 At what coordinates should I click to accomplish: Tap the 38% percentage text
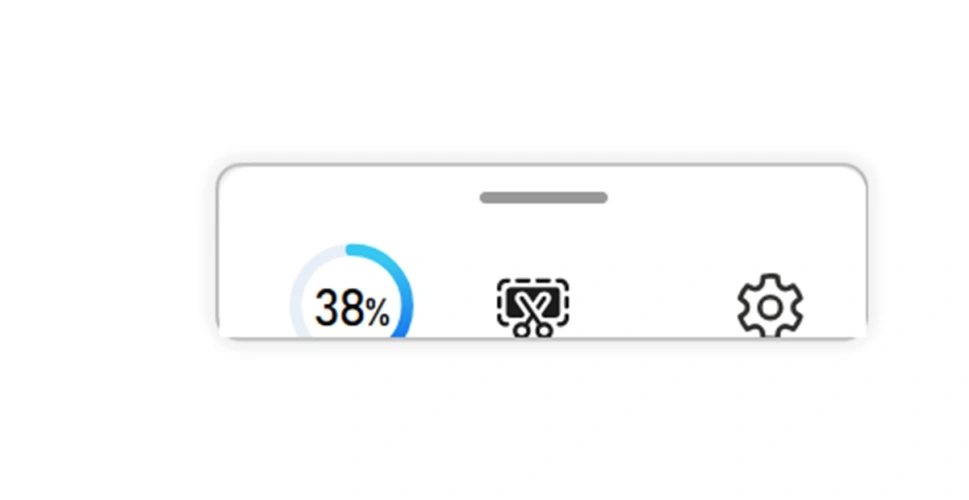pyautogui.click(x=352, y=308)
